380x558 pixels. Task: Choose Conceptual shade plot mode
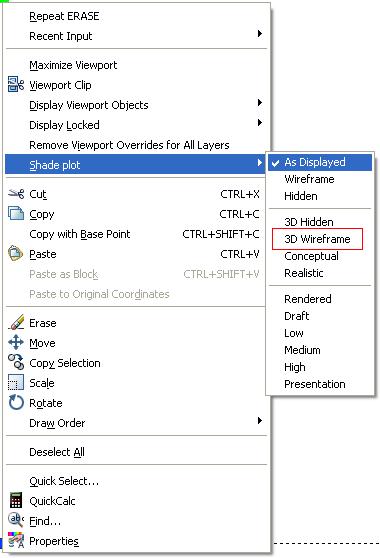tap(311, 256)
